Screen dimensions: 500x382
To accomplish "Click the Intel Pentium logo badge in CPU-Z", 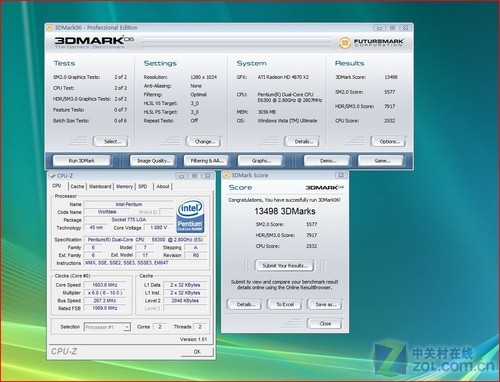I will [190, 216].
